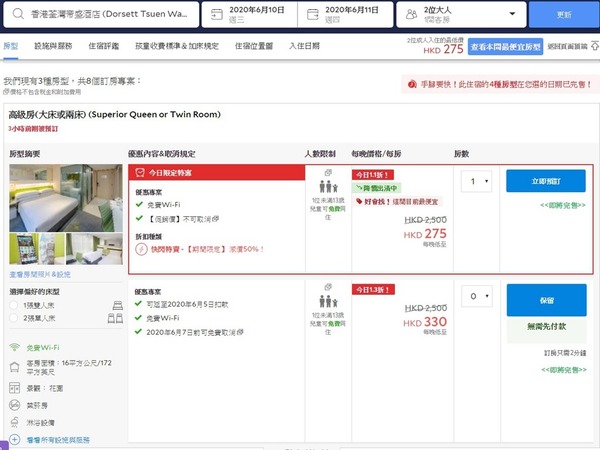Screen dimensions: 600x450
Task: Click no prepayment needed label
Action: pyautogui.click(x=546, y=326)
